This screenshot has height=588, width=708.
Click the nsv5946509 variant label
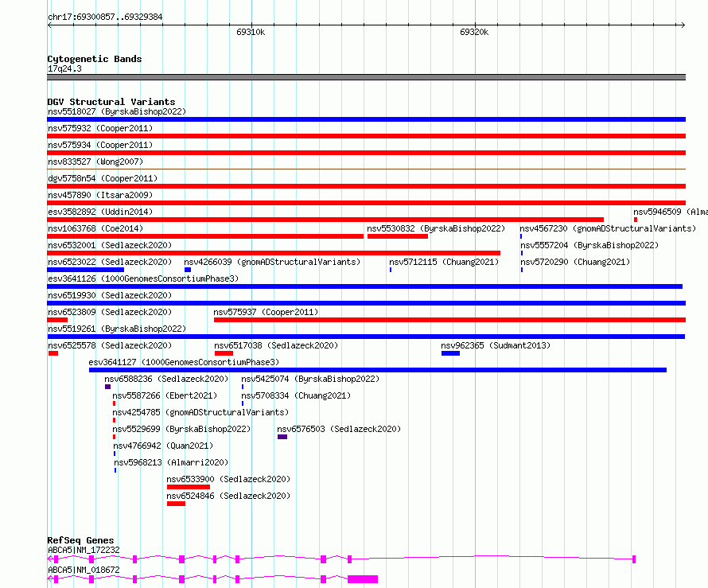(x=670, y=212)
